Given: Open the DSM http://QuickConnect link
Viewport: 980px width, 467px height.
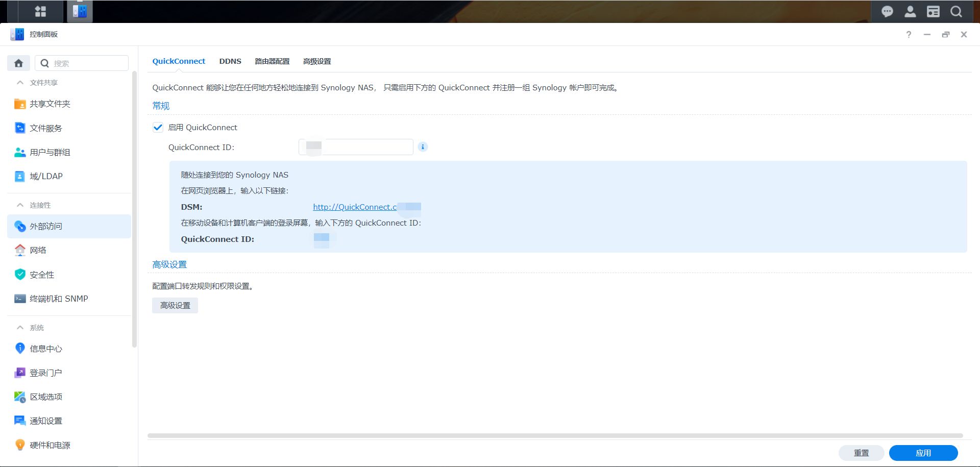Looking at the screenshot, I should 366,207.
